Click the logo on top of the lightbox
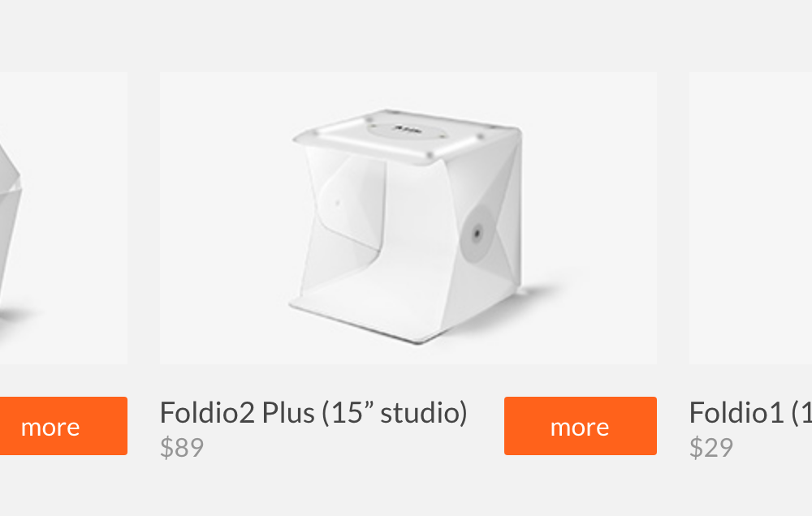 (408, 128)
